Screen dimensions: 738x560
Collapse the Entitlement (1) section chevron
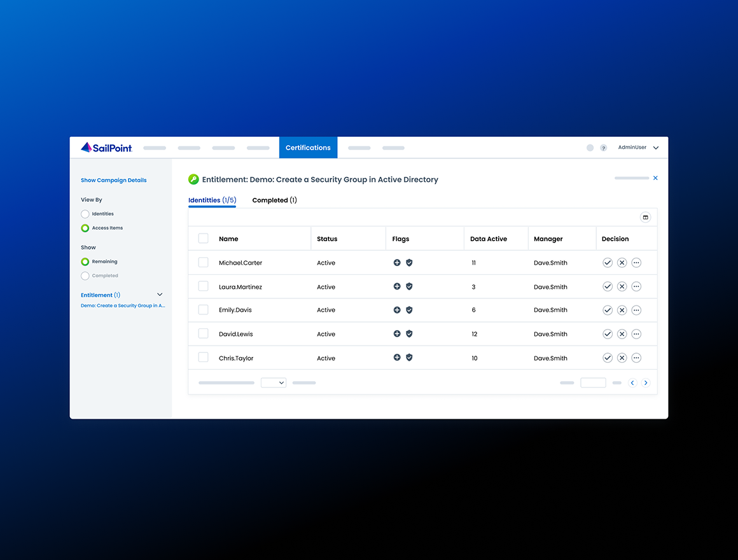click(x=160, y=295)
